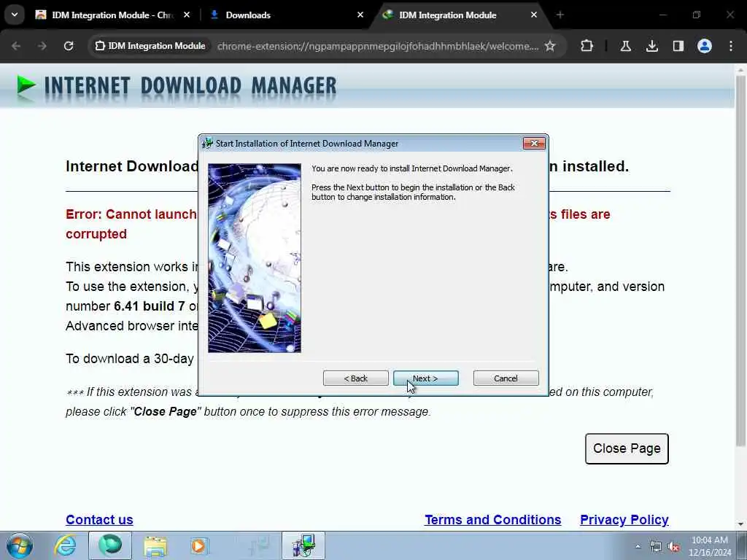The height and width of the screenshot is (560, 747).
Task: Open the Privacy Policy link
Action: [624, 519]
